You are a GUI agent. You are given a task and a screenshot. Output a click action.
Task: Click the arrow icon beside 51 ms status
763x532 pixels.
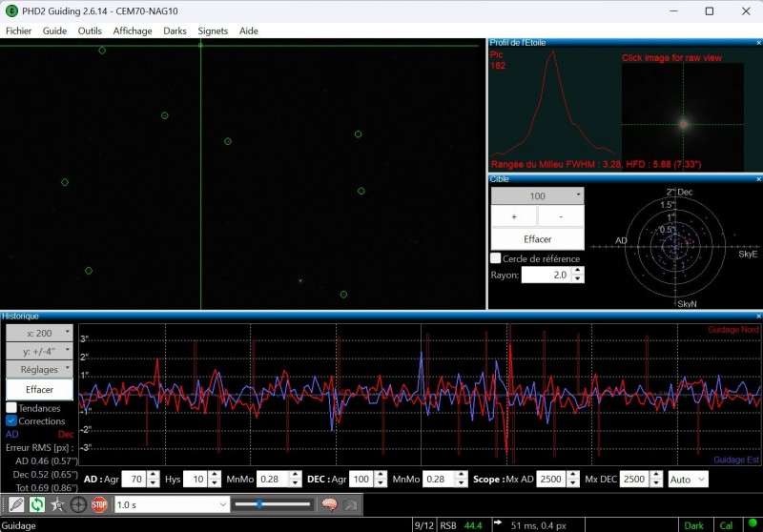497,522
